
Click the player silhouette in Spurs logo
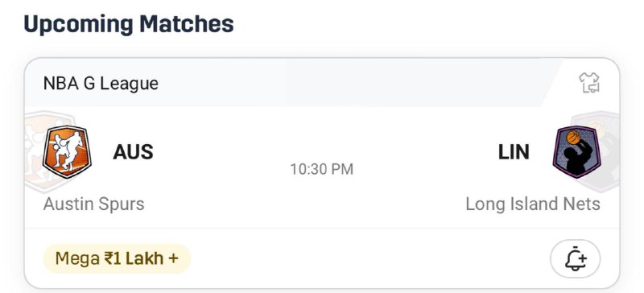coord(68,151)
